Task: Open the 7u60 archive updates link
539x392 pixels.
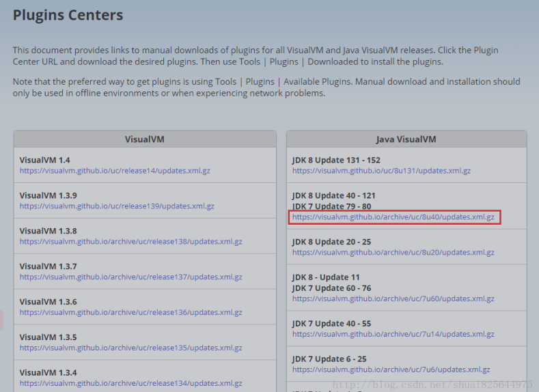Action: [x=393, y=299]
